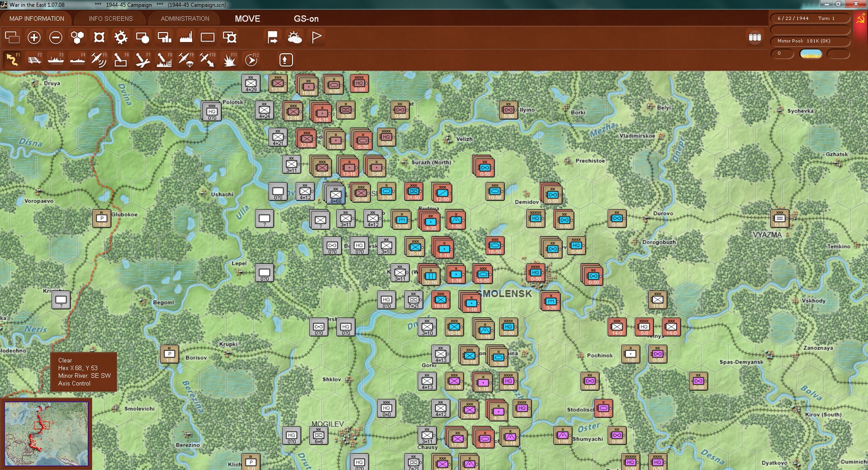Select the 4=21 Axis infantry counter
This screenshot has width=868, height=470.
coord(278,137)
